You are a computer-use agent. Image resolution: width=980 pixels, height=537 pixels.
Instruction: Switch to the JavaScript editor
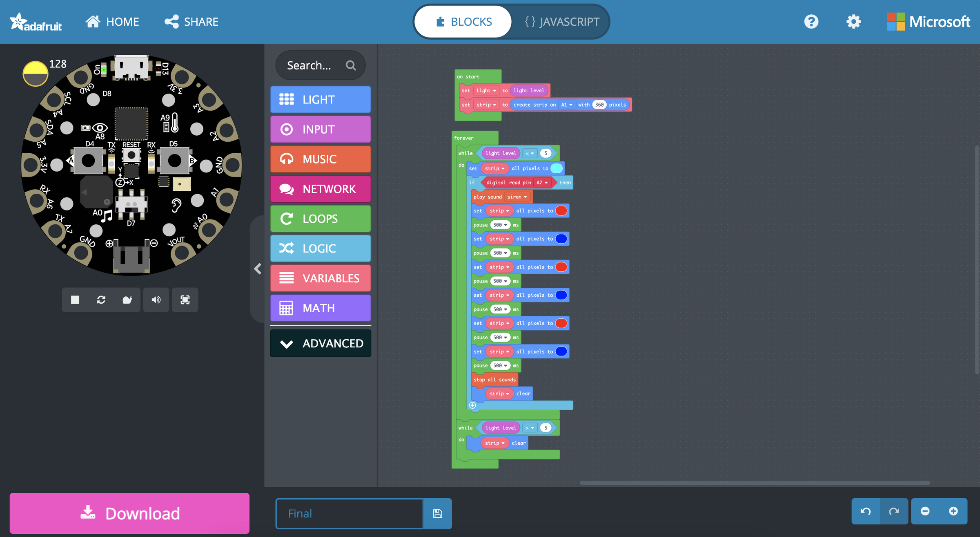coord(562,22)
